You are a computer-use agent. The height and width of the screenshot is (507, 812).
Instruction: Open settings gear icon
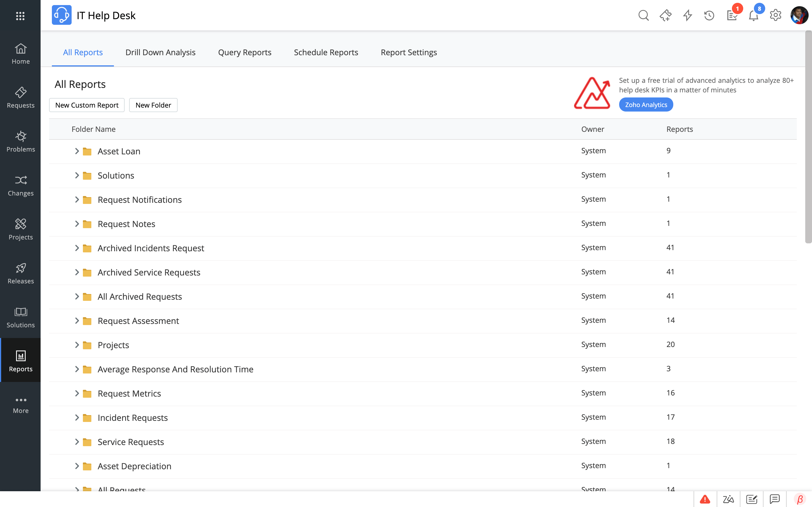[775, 15]
